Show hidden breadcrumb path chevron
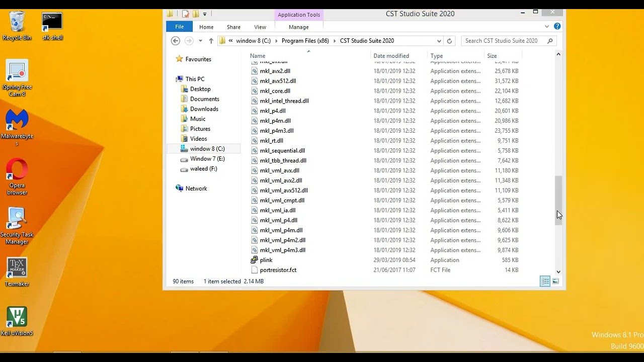Viewport: 644px width, 362px height. (230, 41)
